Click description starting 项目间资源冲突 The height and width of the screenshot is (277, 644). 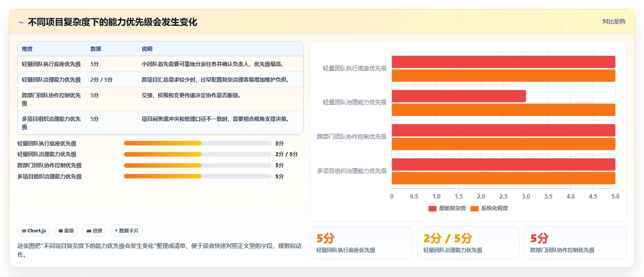point(215,119)
